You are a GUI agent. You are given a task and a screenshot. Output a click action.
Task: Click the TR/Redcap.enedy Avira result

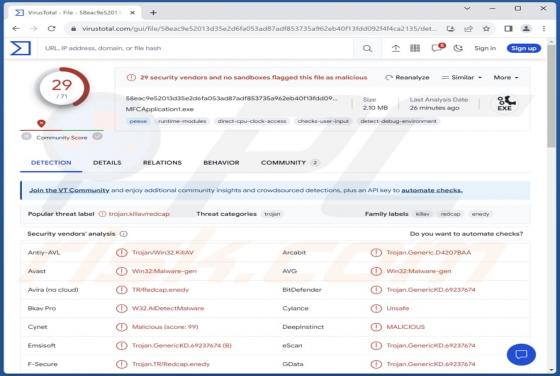click(x=160, y=290)
